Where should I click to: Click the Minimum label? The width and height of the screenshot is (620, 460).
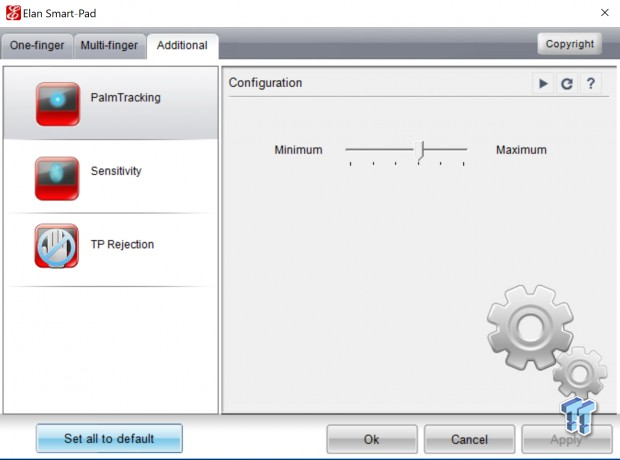tap(299, 150)
